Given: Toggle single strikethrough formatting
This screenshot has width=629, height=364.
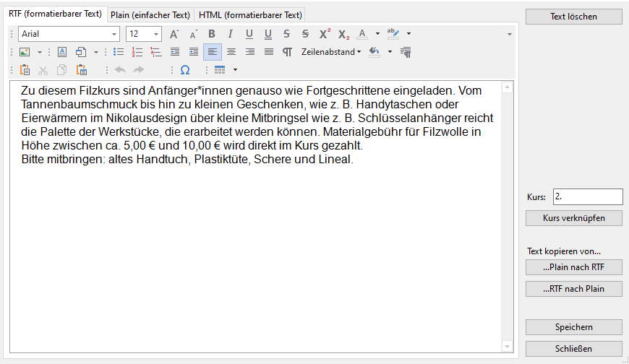Looking at the screenshot, I should pyautogui.click(x=286, y=34).
